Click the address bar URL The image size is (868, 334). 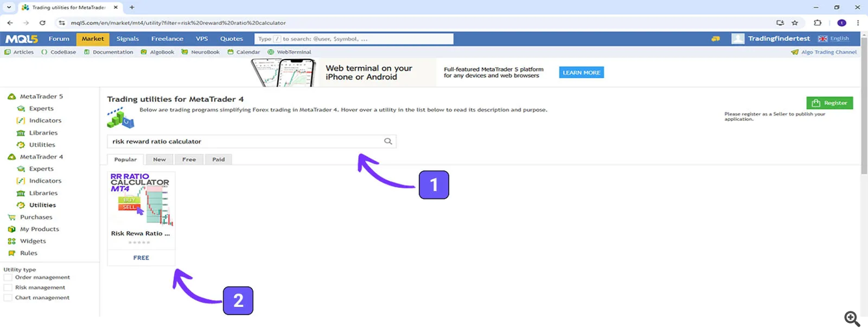coord(178,23)
